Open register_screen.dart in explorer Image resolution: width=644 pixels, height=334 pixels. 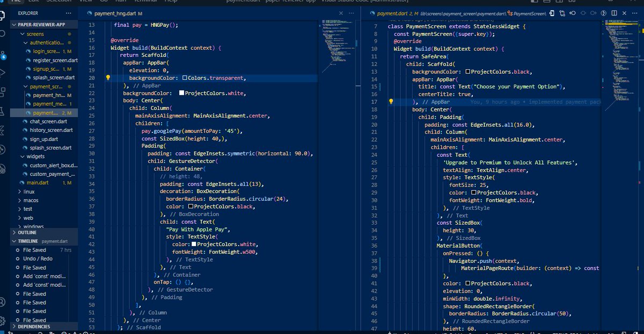coord(45,60)
